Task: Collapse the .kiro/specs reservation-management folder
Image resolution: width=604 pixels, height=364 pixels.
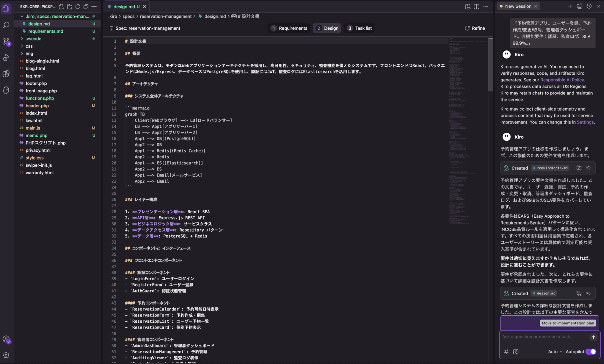Action: (22, 16)
